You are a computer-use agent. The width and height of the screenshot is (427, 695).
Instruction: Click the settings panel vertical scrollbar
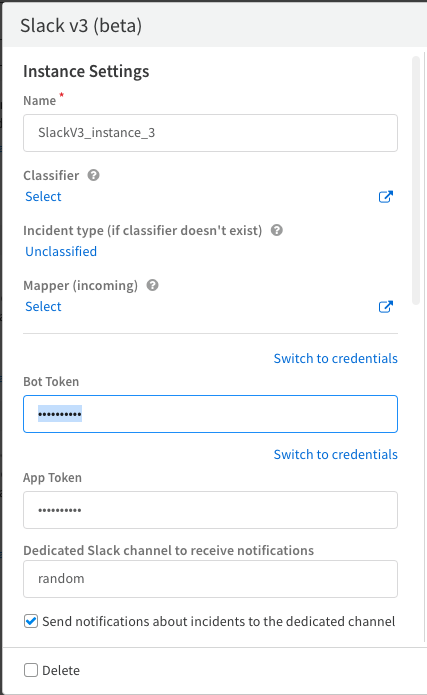[x=415, y=180]
